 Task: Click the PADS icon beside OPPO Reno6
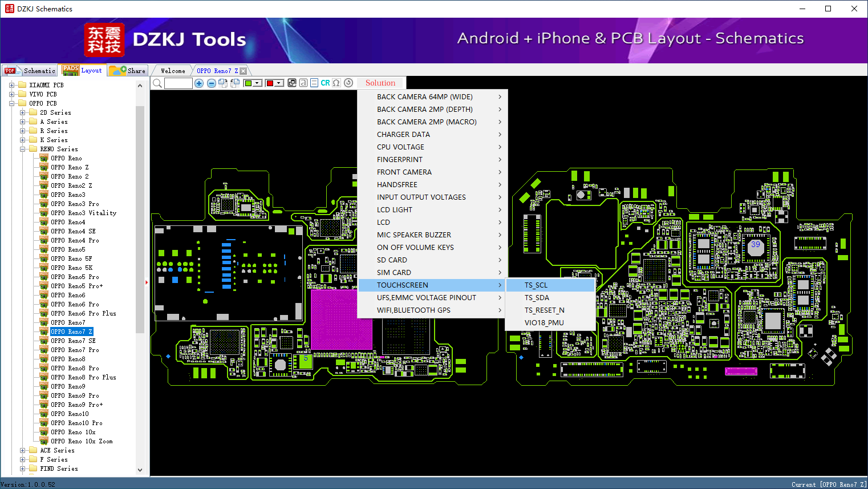[x=44, y=295]
